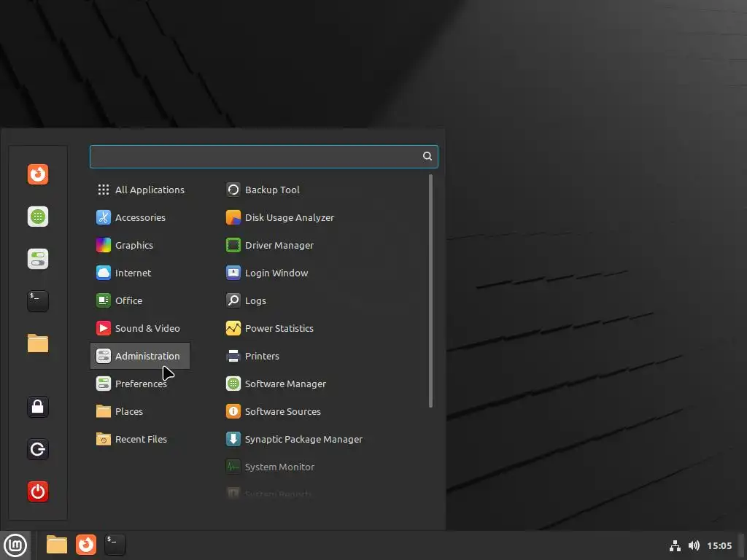Click the red Shut Down power icon
This screenshot has height=560, width=747.
point(38,491)
